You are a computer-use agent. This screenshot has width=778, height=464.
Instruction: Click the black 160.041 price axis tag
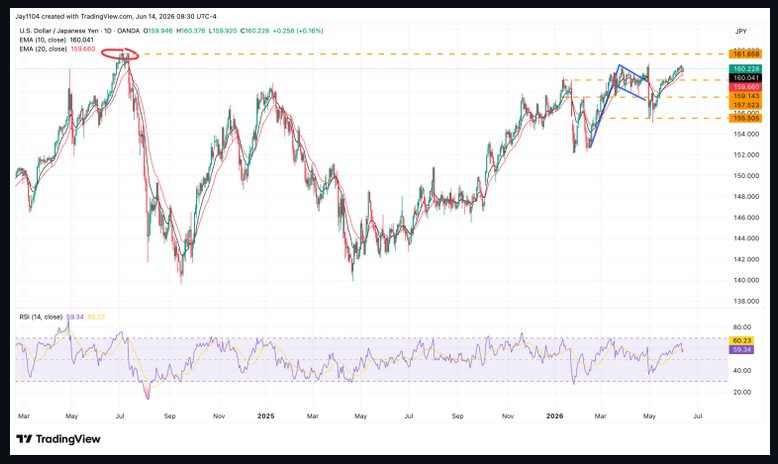click(745, 78)
